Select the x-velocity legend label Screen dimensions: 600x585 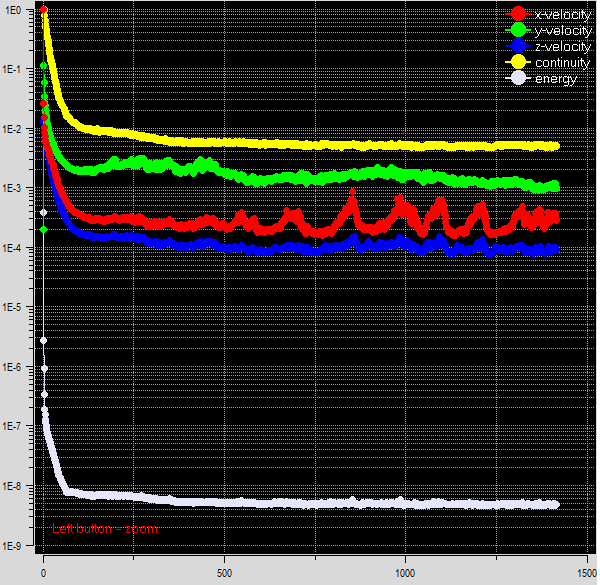click(563, 14)
